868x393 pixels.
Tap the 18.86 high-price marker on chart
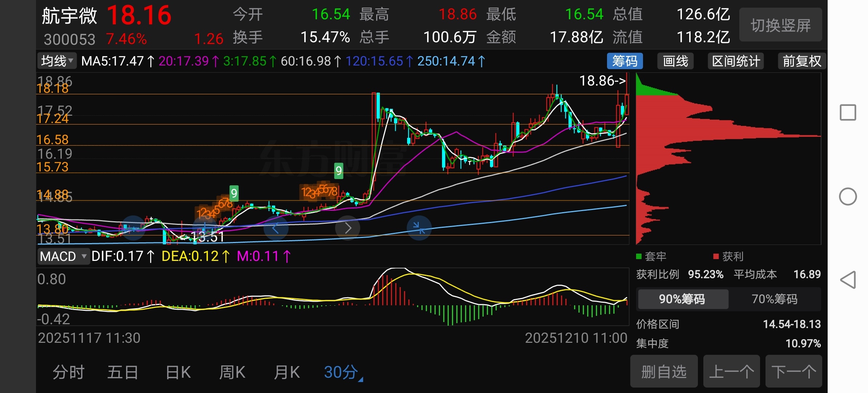click(602, 81)
